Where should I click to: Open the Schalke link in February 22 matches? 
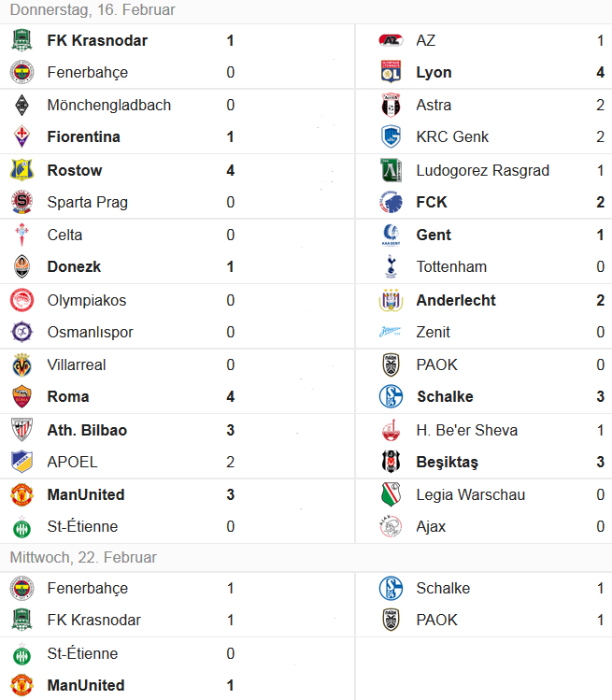(x=443, y=588)
